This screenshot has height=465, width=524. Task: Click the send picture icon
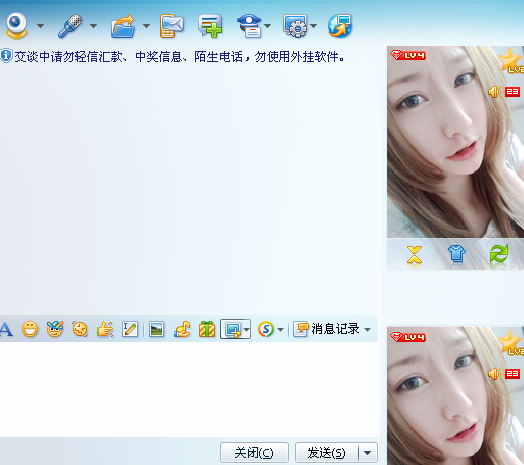pyautogui.click(x=156, y=329)
